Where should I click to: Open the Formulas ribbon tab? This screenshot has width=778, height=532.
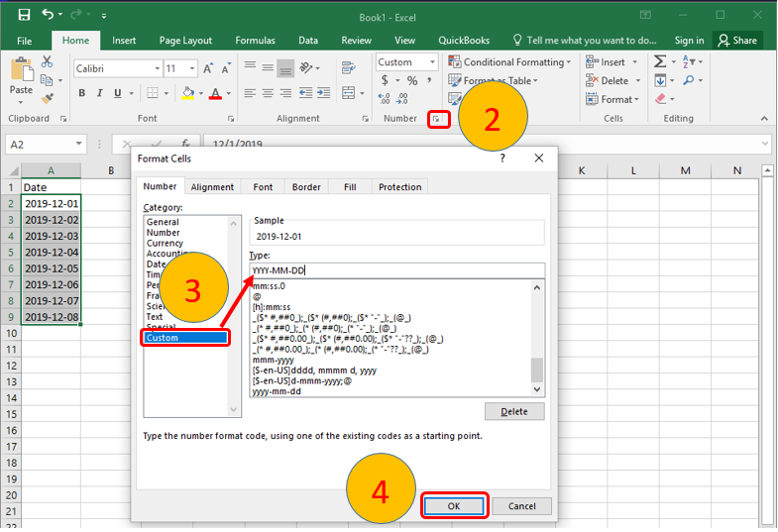coord(255,41)
